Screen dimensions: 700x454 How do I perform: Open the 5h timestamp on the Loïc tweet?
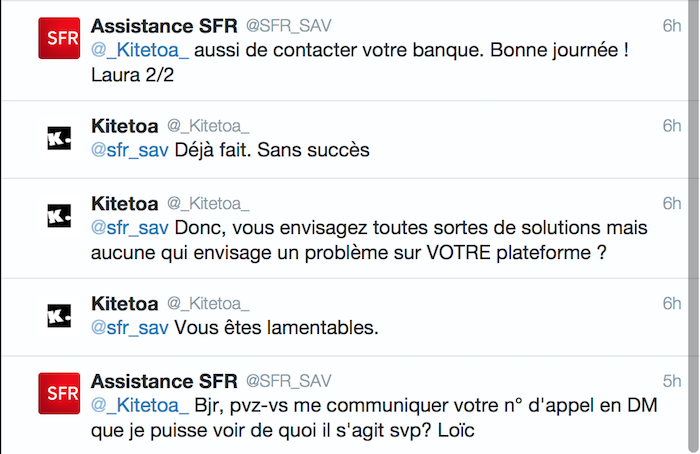[x=671, y=381]
